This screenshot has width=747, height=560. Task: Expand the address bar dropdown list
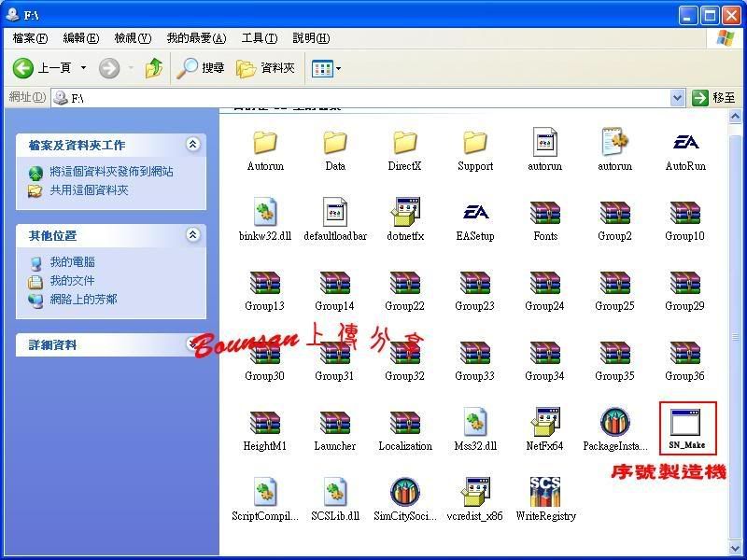click(677, 98)
